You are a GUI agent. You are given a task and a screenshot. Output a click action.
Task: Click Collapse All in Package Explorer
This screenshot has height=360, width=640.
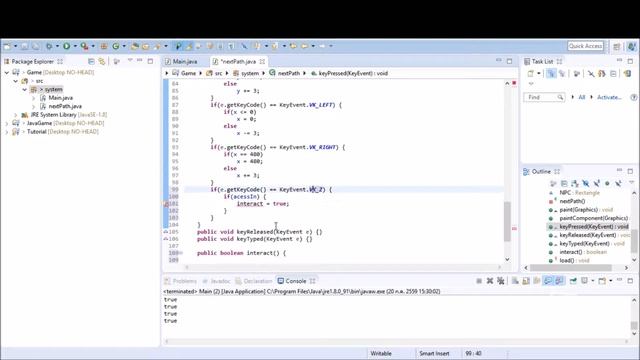(x=91, y=61)
